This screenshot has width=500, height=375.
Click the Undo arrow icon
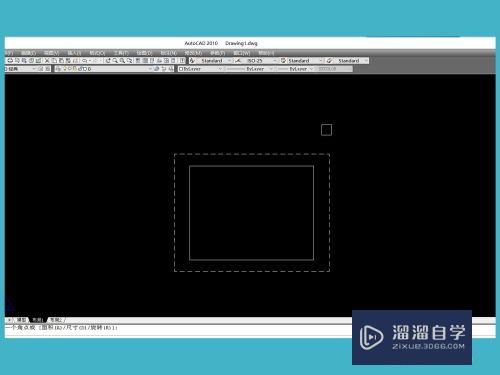(x=85, y=61)
